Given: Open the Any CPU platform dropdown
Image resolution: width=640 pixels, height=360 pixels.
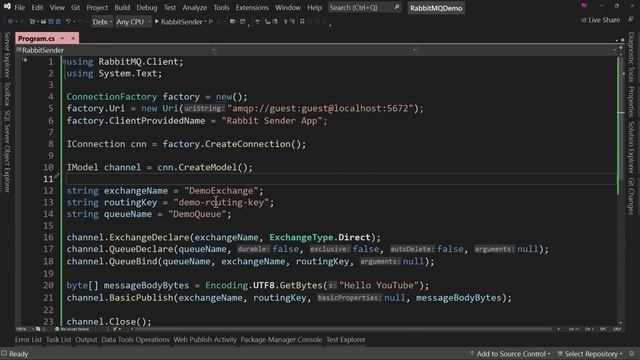Looking at the screenshot, I should point(133,22).
